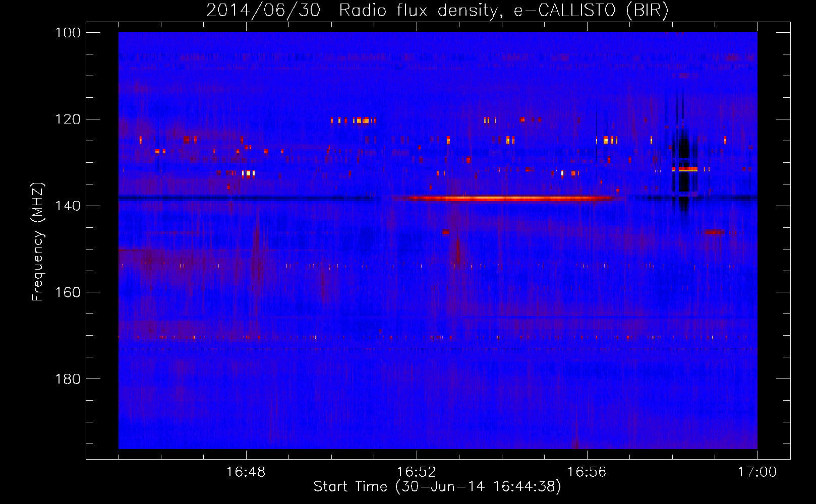The width and height of the screenshot is (816, 504).
Task: Click the 120 frequency tick label
Action: pyautogui.click(x=69, y=119)
